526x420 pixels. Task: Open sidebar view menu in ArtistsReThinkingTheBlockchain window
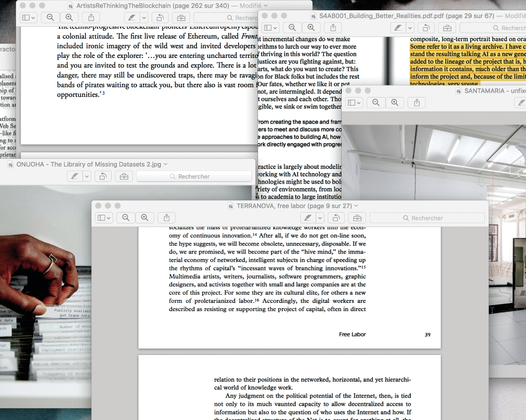(x=28, y=18)
